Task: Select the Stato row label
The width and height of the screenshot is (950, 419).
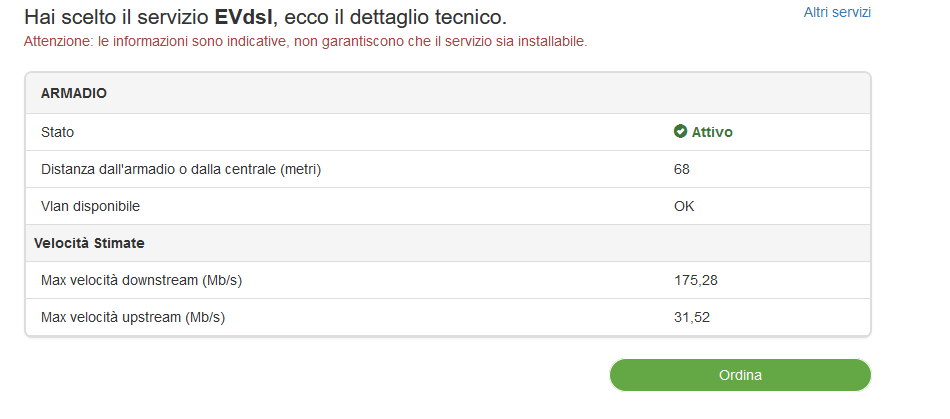Action: tap(58, 132)
